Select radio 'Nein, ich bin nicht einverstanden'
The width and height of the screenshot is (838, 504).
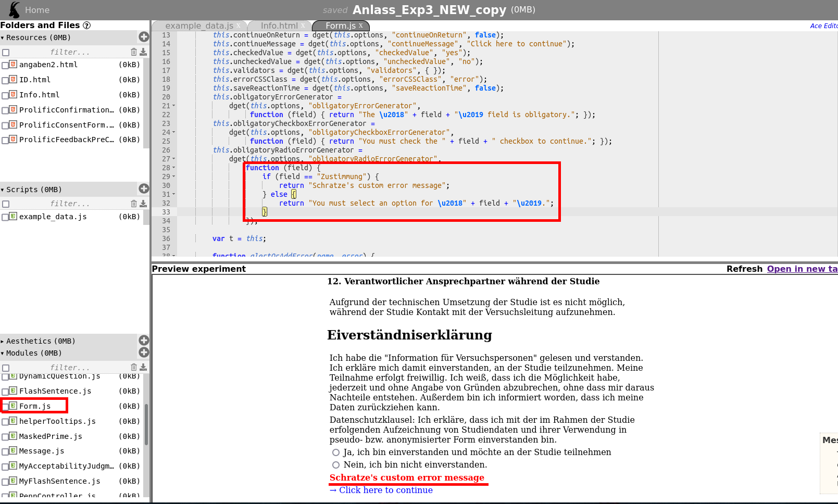pyautogui.click(x=336, y=465)
